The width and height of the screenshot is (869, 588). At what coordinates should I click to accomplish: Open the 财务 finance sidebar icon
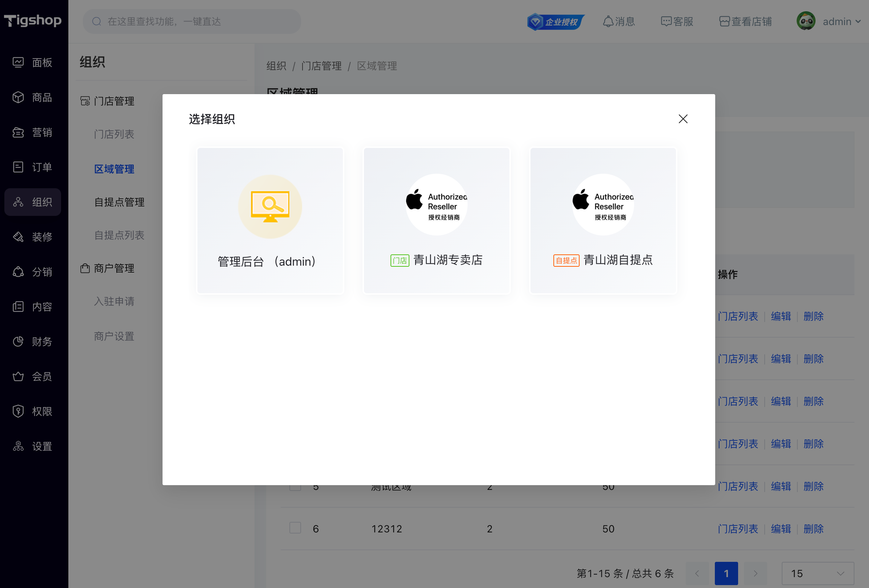pos(18,341)
